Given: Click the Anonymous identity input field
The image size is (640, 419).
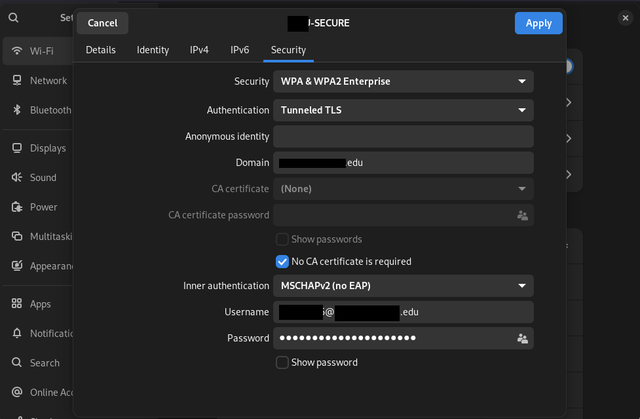Looking at the screenshot, I should (x=403, y=136).
